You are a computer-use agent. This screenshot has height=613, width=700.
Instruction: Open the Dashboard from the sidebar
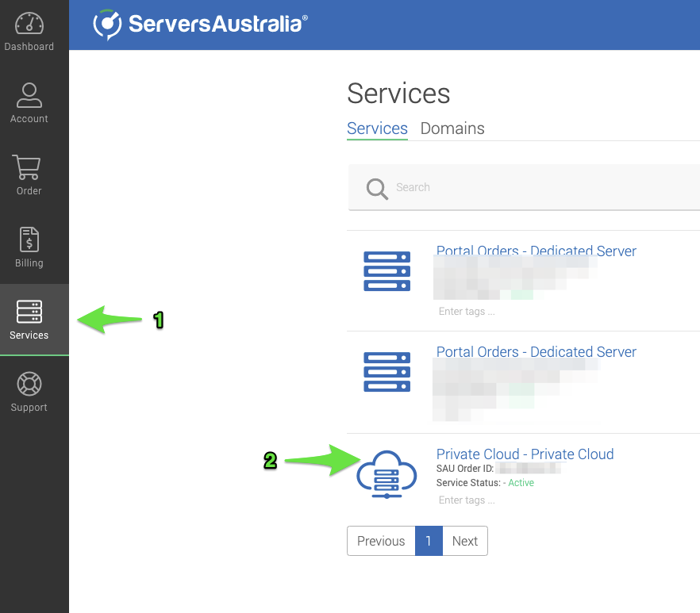point(29,30)
